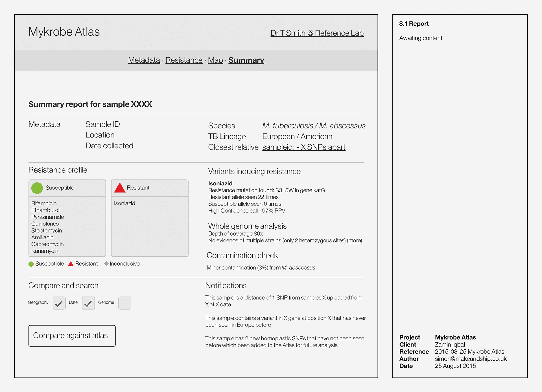Click the (more) link in whole genome analysis
The image size is (542, 392).
click(354, 240)
